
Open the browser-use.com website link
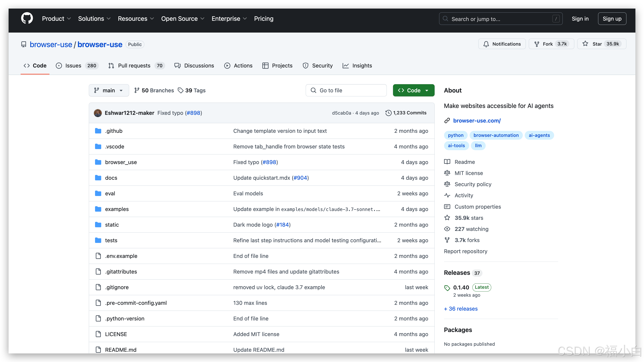[x=477, y=121]
